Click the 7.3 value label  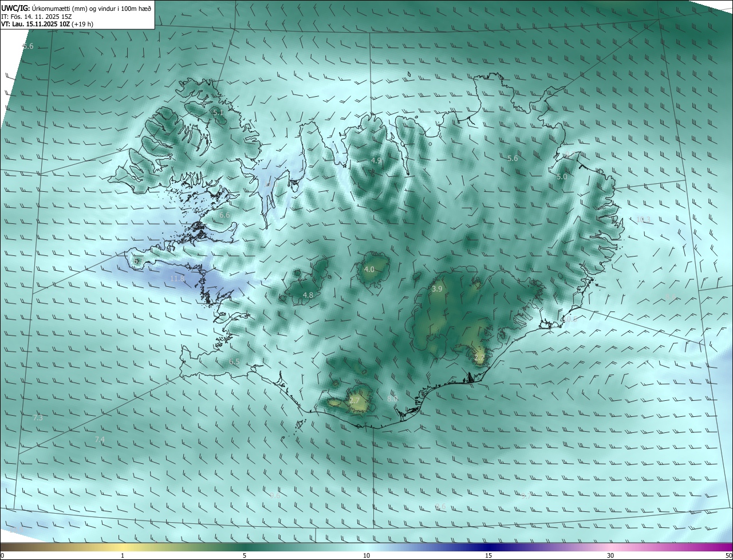pyautogui.click(x=38, y=418)
